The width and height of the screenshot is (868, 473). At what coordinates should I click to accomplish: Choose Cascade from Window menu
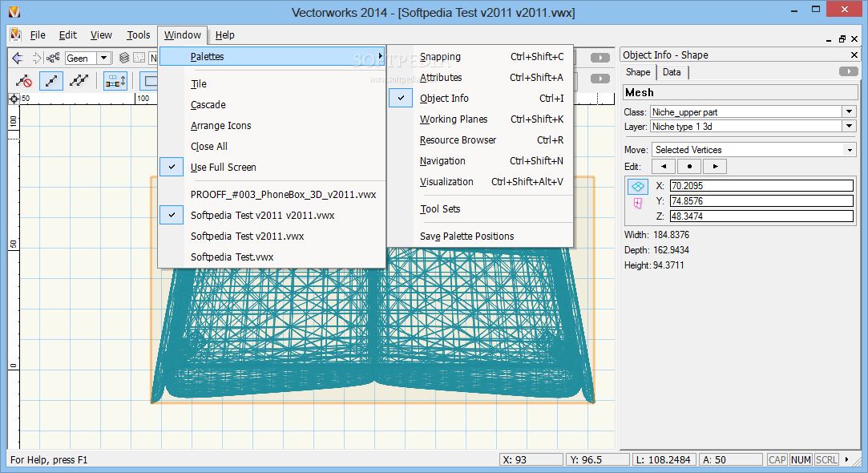click(272, 105)
